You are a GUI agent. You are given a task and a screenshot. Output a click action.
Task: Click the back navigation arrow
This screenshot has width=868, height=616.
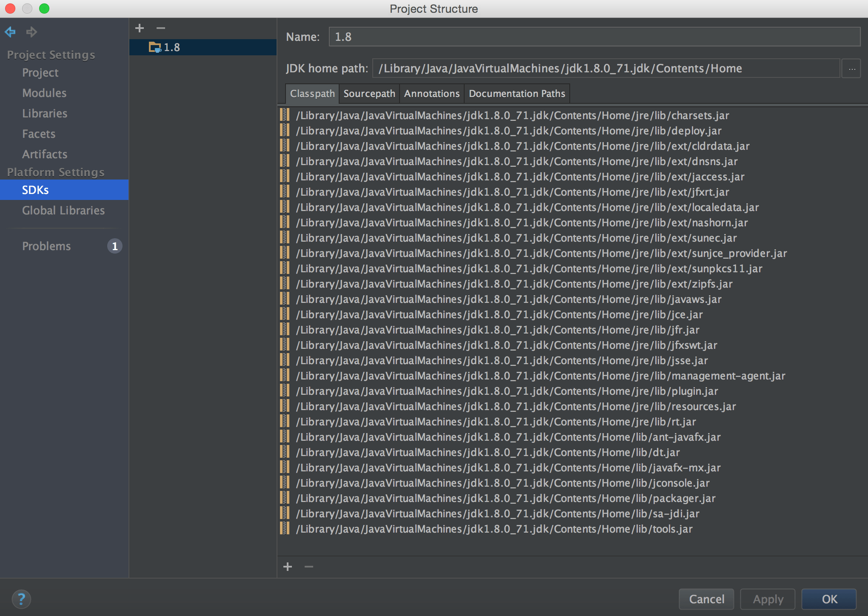10,31
